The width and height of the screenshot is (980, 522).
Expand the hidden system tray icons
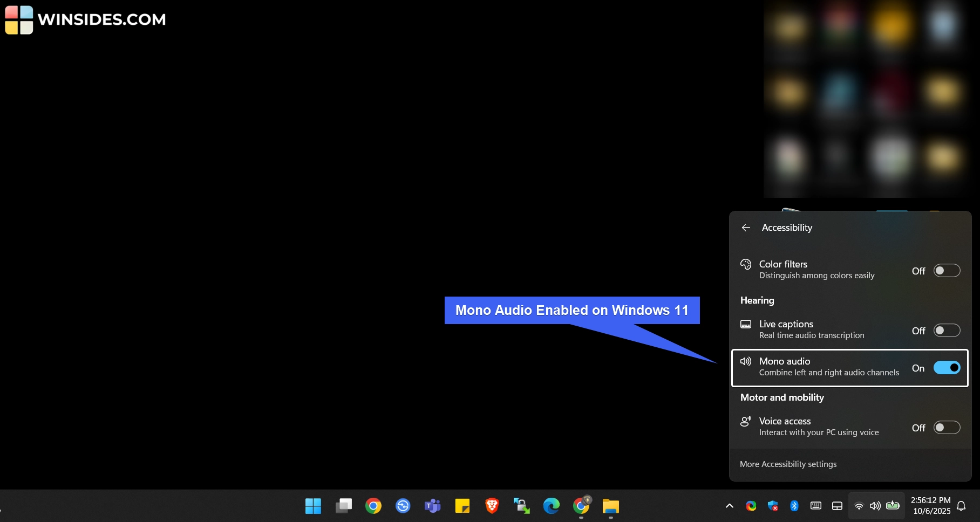coord(729,506)
